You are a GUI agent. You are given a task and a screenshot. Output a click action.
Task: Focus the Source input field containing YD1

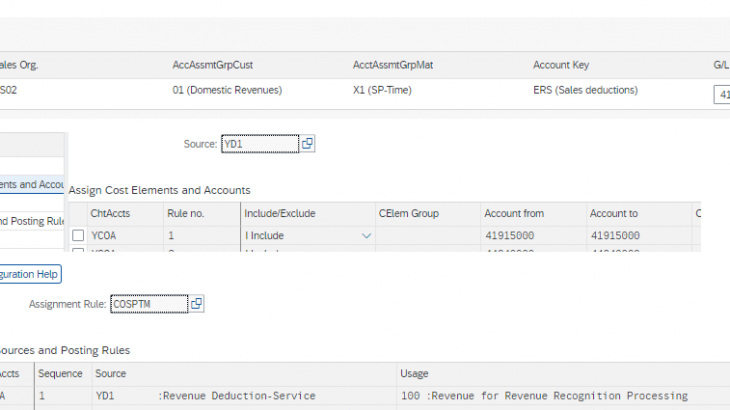point(259,144)
